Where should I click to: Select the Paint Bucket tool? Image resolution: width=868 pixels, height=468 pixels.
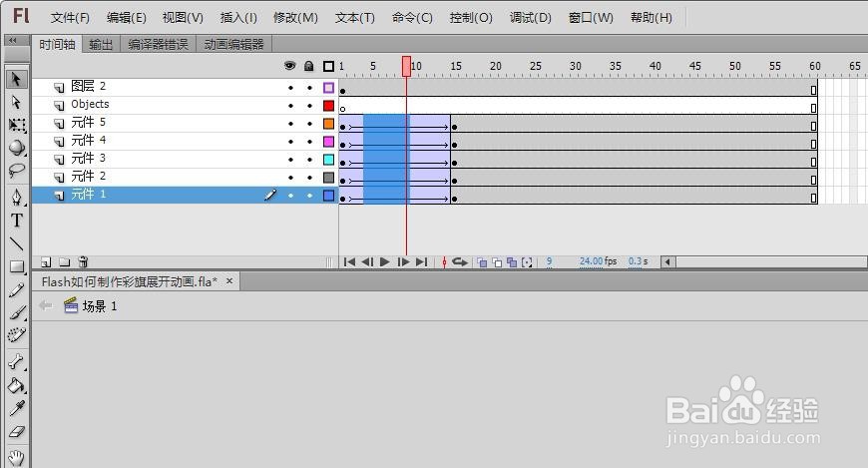click(x=17, y=385)
